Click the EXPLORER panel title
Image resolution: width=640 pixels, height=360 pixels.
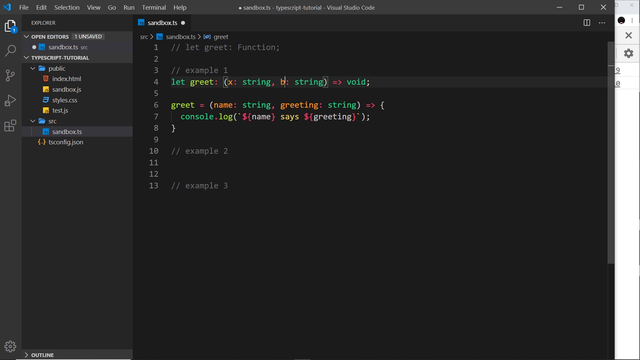click(43, 23)
